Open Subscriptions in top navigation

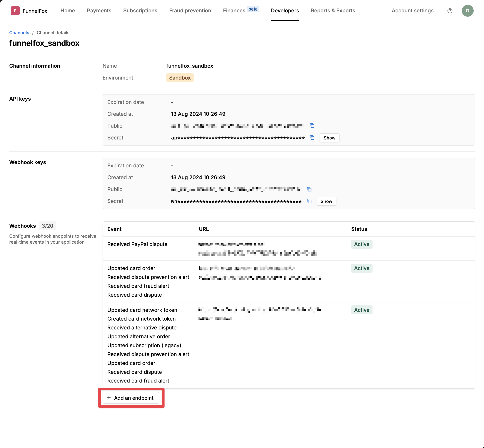tap(140, 11)
